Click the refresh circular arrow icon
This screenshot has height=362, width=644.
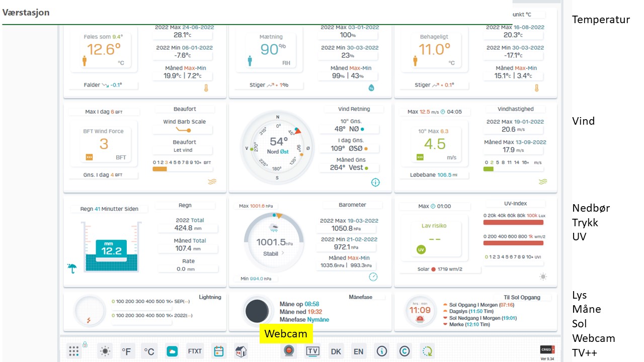click(x=428, y=351)
